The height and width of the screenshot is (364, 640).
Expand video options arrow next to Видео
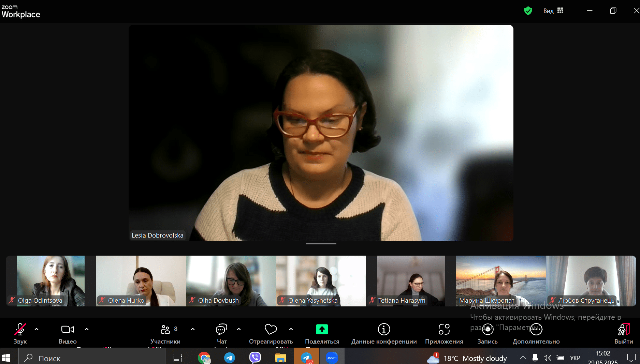click(87, 329)
